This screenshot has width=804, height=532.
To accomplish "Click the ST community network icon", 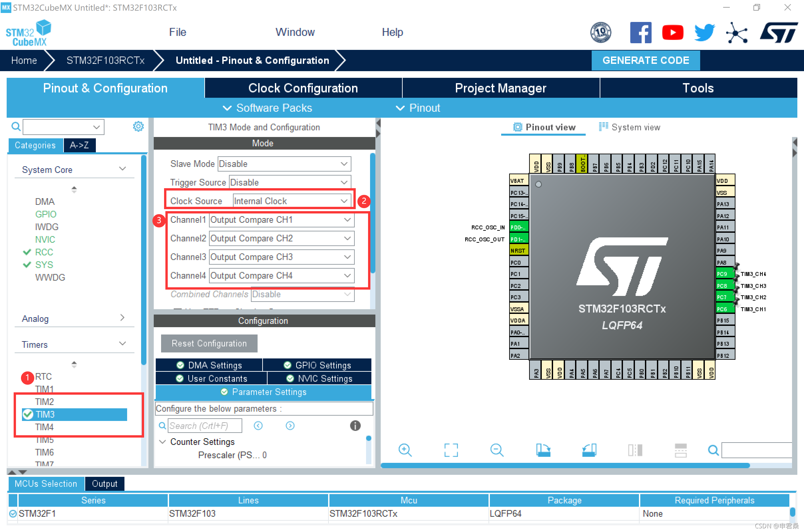I will 736,33.
